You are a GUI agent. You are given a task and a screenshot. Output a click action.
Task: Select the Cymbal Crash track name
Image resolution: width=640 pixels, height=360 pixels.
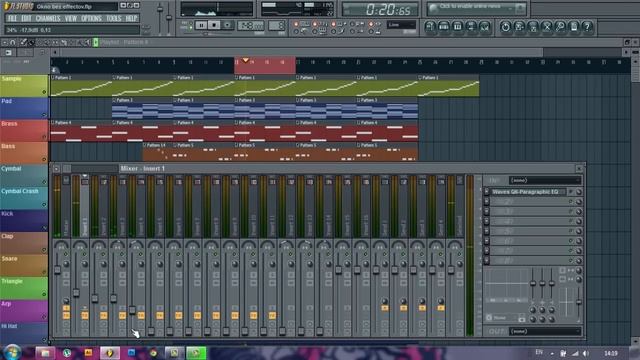pyautogui.click(x=20, y=191)
